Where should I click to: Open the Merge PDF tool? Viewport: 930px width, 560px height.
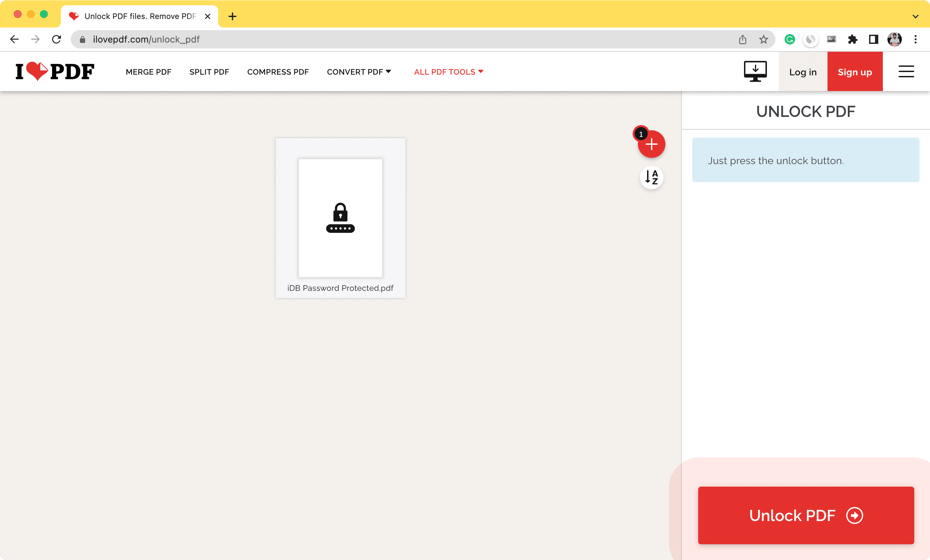tap(149, 72)
